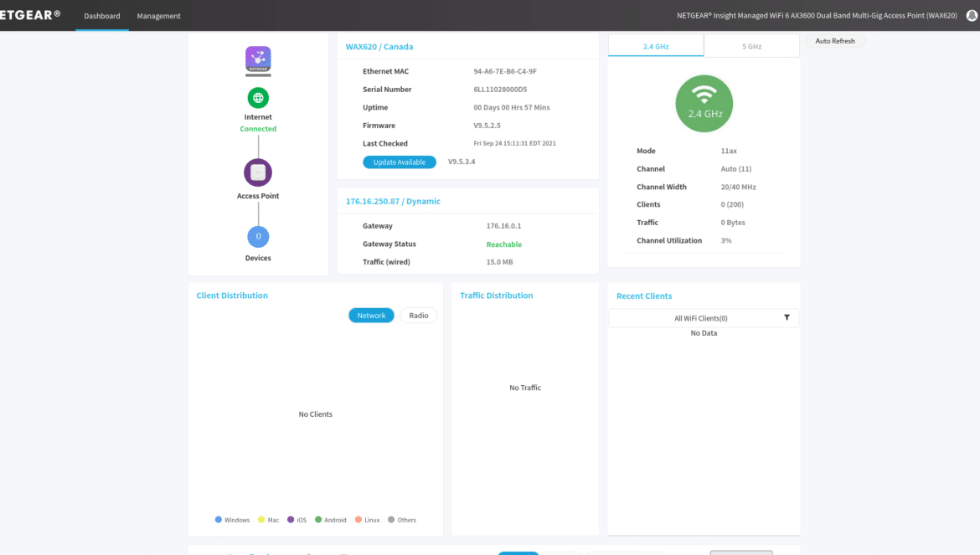This screenshot has height=555, width=980.
Task: Click the Reachable gateway status
Action: pos(503,244)
